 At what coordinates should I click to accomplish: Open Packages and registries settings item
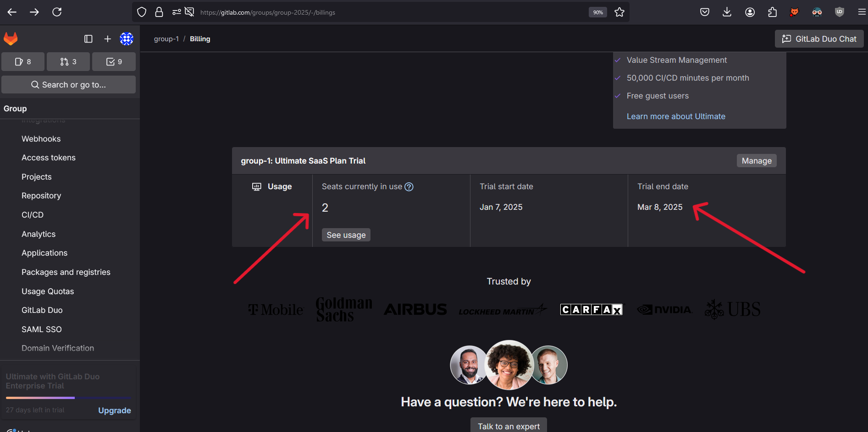(66, 272)
